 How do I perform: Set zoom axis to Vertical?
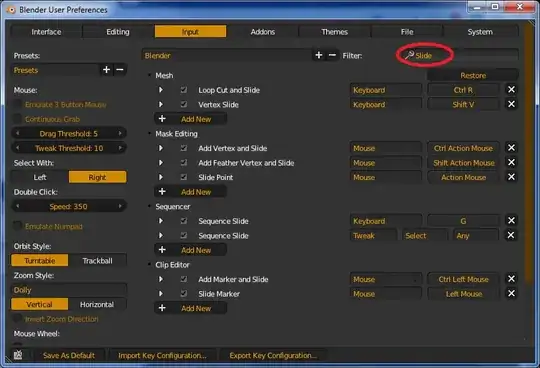pyautogui.click(x=40, y=304)
